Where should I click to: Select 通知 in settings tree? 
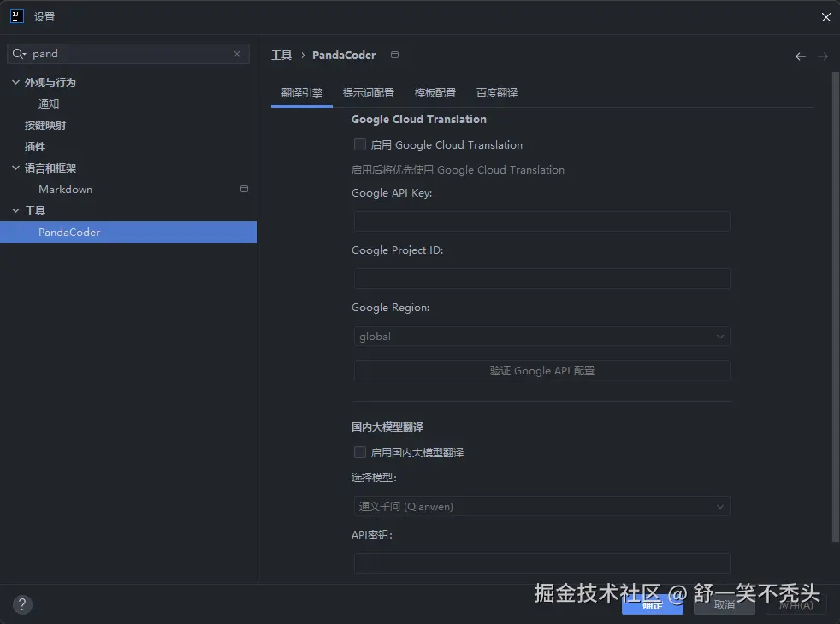coord(49,103)
